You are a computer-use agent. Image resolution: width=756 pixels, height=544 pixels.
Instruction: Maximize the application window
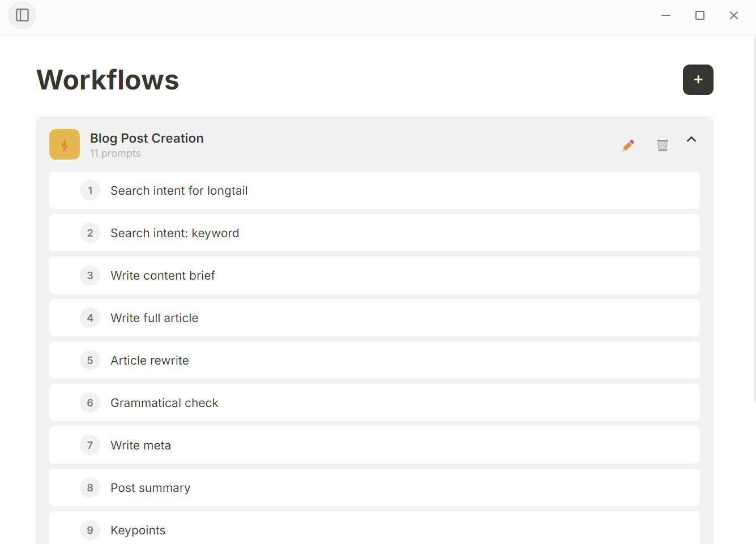click(x=699, y=15)
